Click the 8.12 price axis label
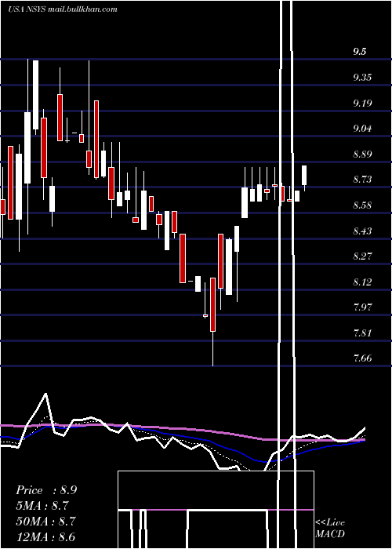The height and width of the screenshot is (549, 392). coord(362,282)
